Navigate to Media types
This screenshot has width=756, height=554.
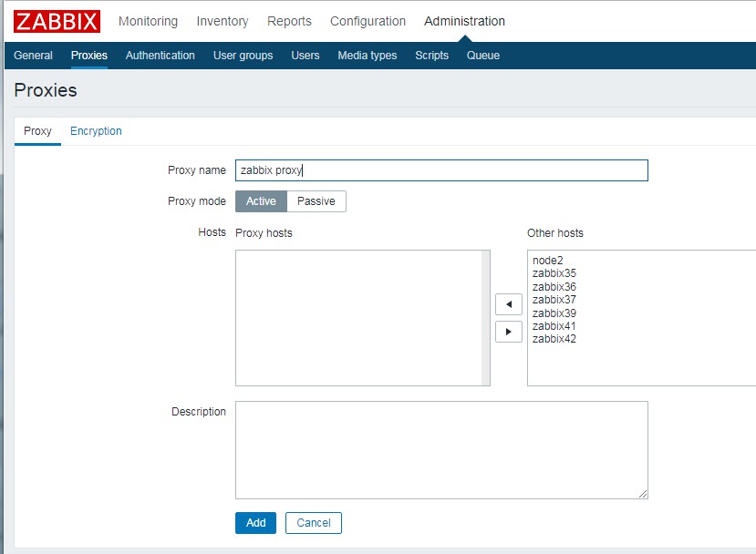tap(367, 56)
